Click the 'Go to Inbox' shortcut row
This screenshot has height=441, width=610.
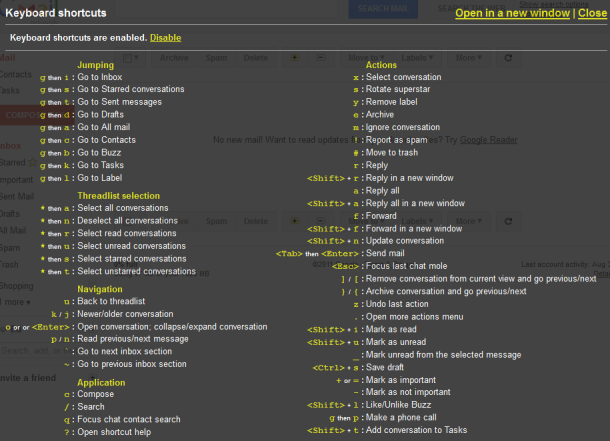click(x=81, y=77)
